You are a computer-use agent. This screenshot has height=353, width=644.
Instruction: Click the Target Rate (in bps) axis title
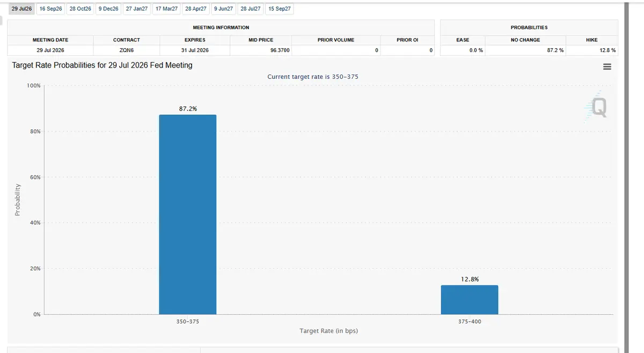click(328, 331)
